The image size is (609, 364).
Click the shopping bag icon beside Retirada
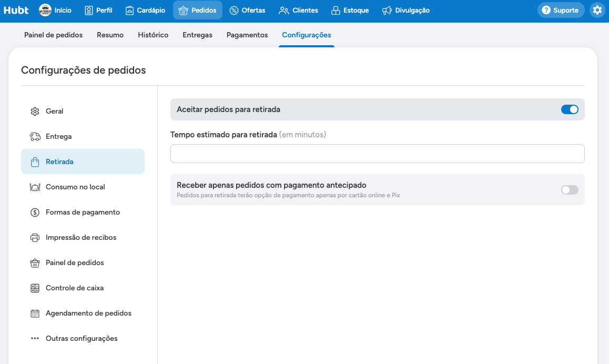coord(35,162)
